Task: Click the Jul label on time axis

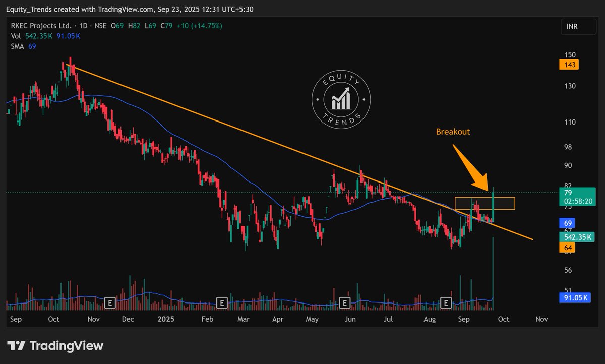Action: pyautogui.click(x=388, y=319)
